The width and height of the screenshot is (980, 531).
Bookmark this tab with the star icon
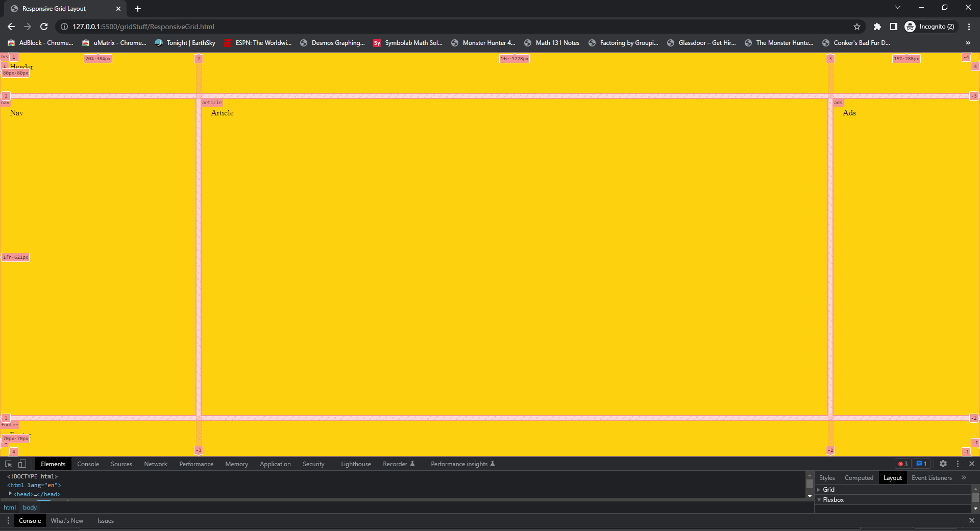point(857,27)
